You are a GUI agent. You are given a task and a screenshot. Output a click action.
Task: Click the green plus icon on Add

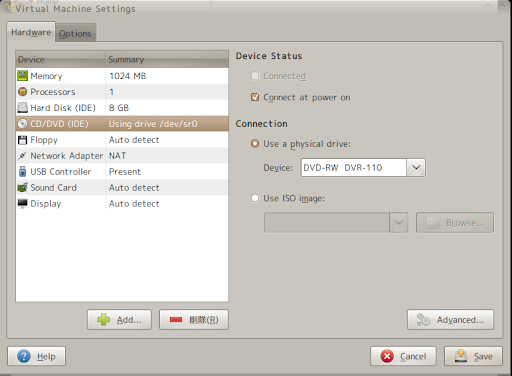coord(103,320)
